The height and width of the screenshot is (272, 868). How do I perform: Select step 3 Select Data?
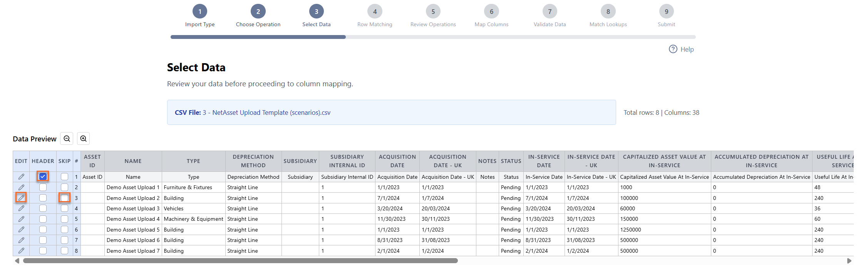point(317,12)
